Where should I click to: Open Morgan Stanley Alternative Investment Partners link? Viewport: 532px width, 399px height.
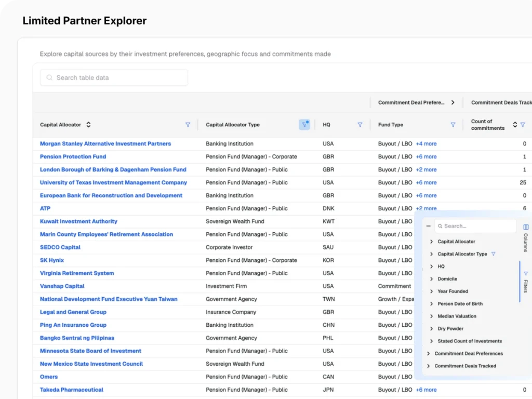click(105, 143)
